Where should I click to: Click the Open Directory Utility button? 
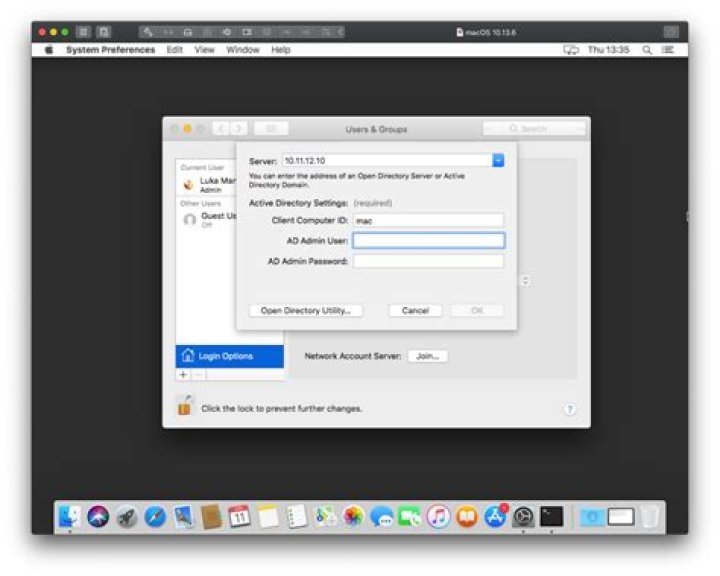tap(305, 311)
